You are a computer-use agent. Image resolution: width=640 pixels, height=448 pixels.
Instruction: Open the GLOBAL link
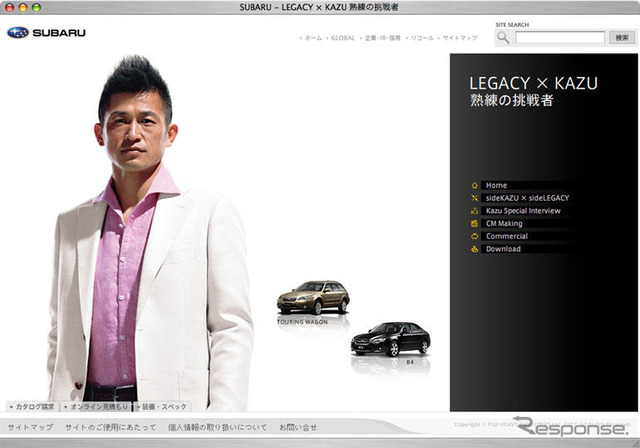(342, 38)
